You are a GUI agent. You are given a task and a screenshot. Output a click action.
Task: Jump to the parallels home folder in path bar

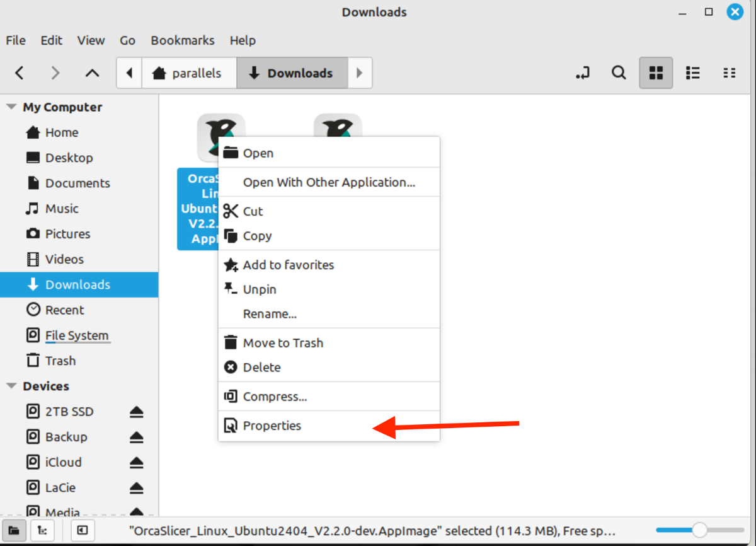(189, 73)
